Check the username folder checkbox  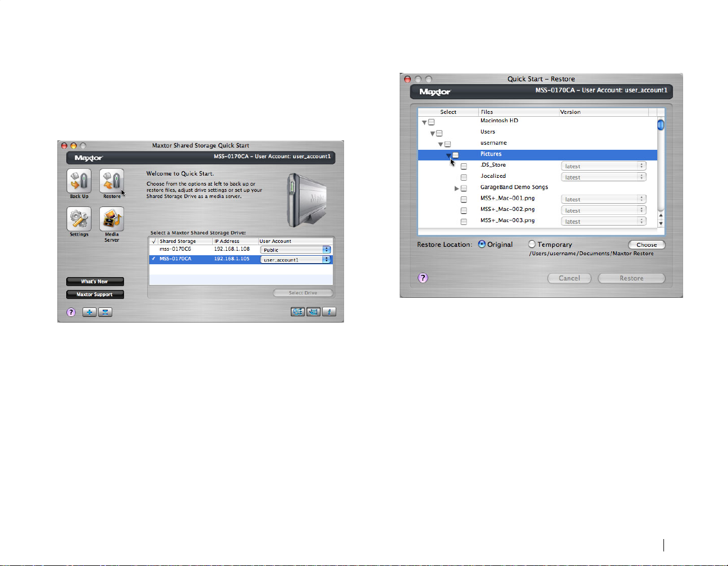(447, 144)
